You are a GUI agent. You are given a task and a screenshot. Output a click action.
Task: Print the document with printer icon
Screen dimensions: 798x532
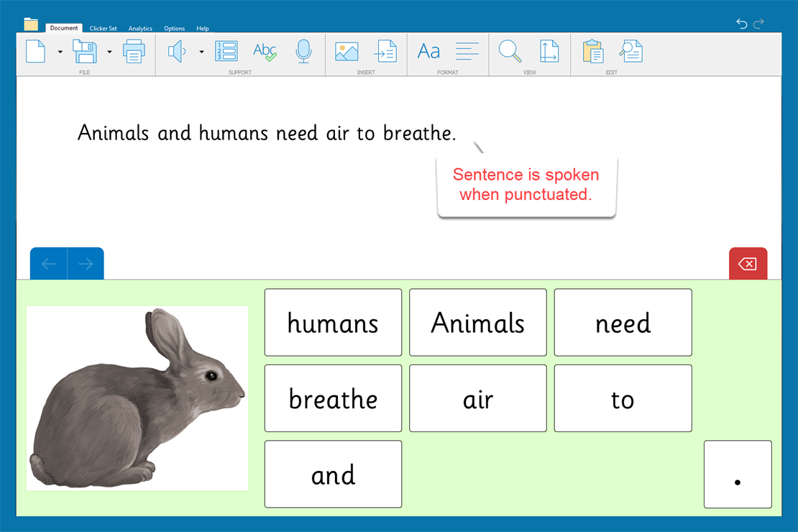pos(134,52)
